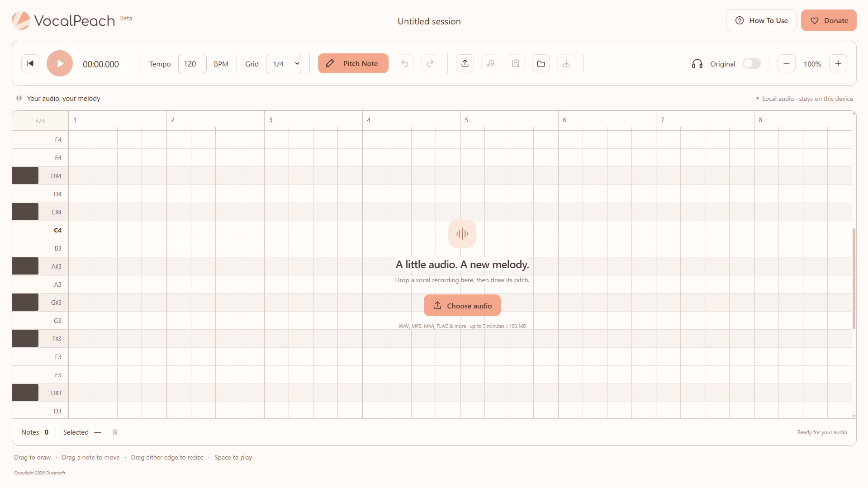Click the A#3 black piano key
868x488 pixels.
pos(25,266)
